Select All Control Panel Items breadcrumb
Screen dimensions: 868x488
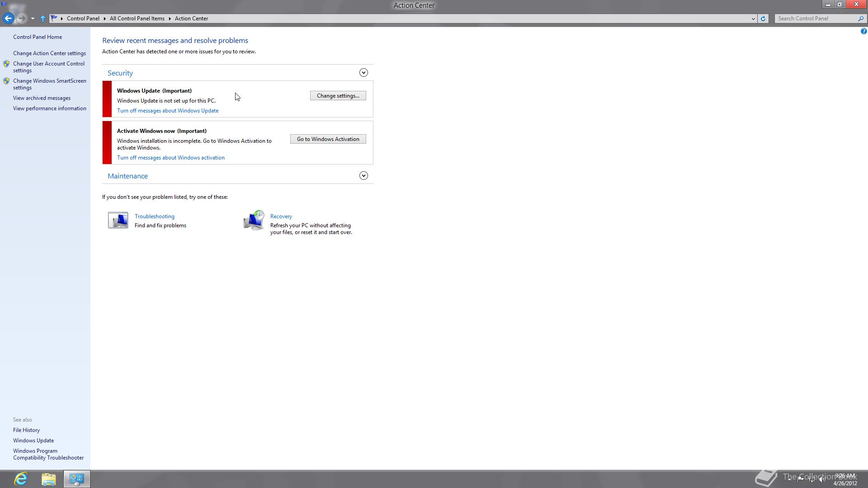(137, 19)
